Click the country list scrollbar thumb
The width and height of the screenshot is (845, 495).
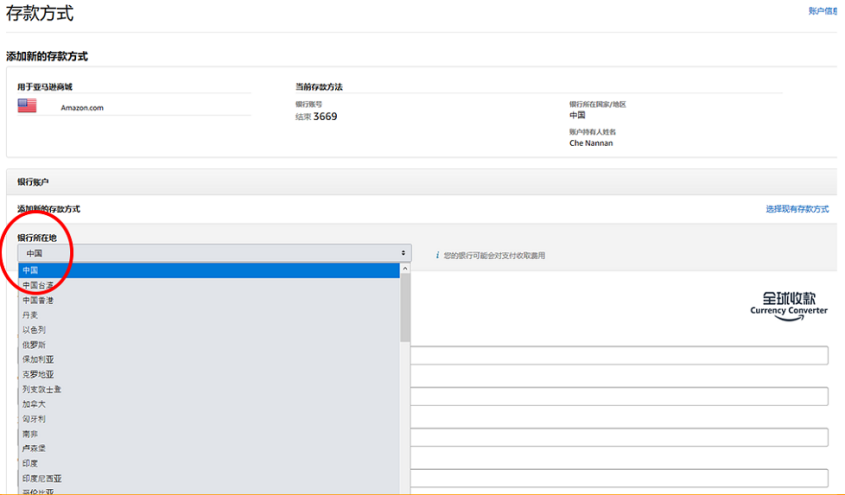tap(405, 308)
